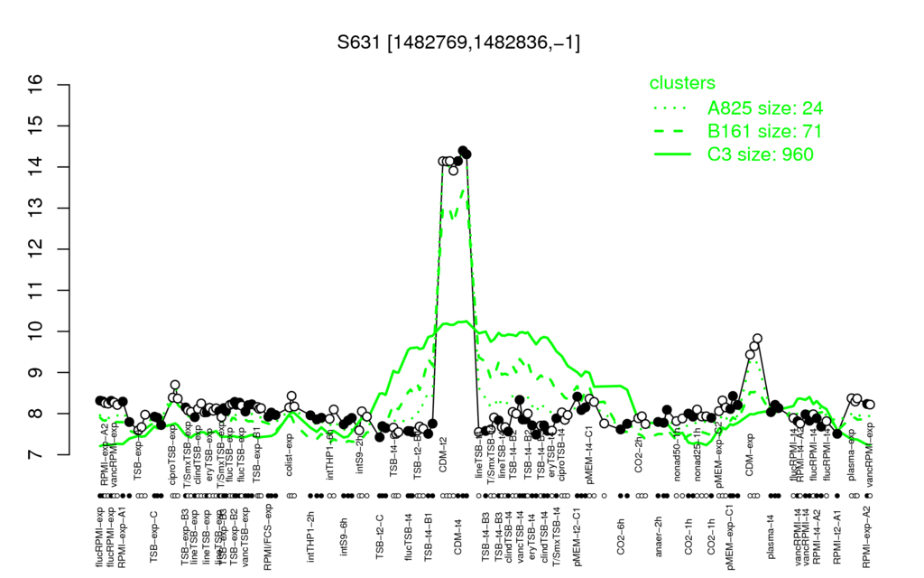Click the 'CDM-t2' x-axis label

[443, 454]
